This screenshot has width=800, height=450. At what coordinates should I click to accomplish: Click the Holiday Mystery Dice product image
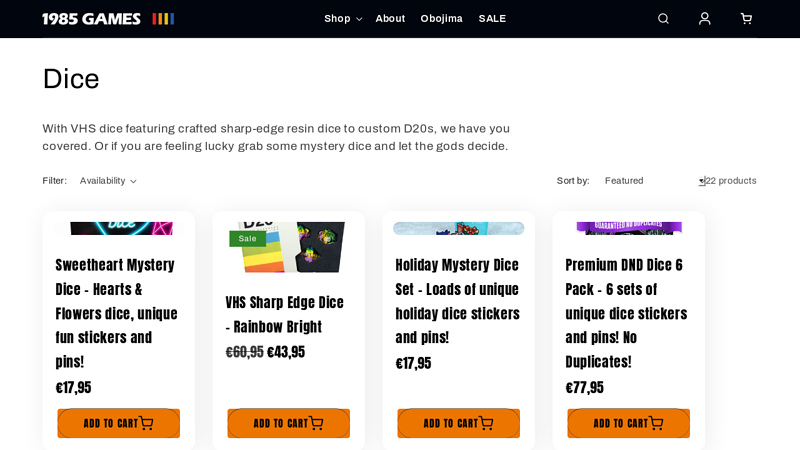point(459,228)
